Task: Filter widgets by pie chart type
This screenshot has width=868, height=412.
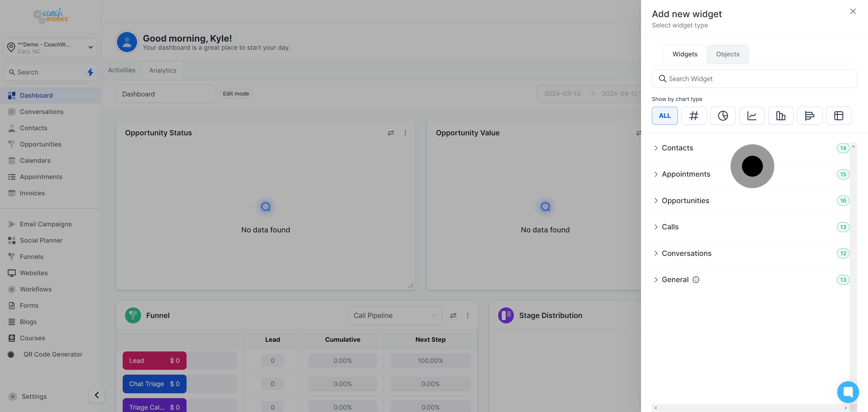Action: pyautogui.click(x=722, y=115)
